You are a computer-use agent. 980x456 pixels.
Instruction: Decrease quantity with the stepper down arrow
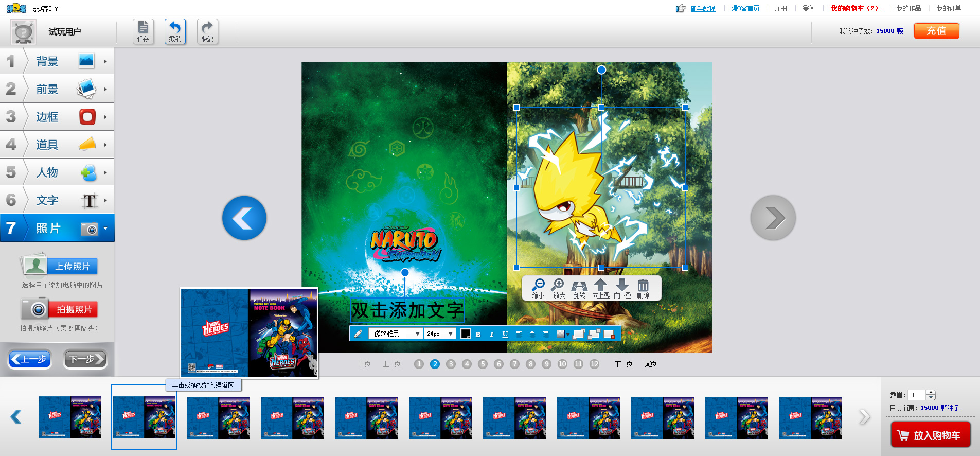click(x=931, y=398)
